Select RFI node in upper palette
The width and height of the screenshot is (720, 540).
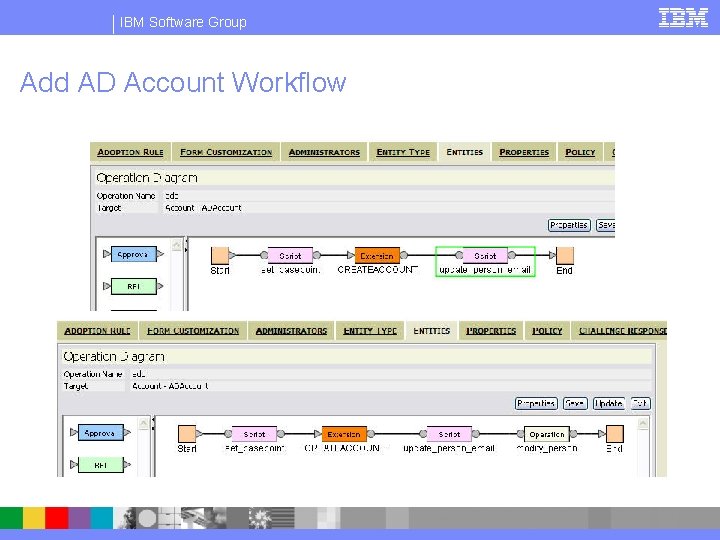click(134, 286)
